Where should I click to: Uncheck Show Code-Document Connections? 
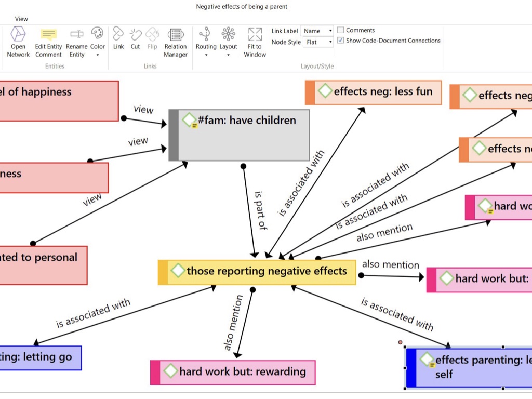[341, 41]
